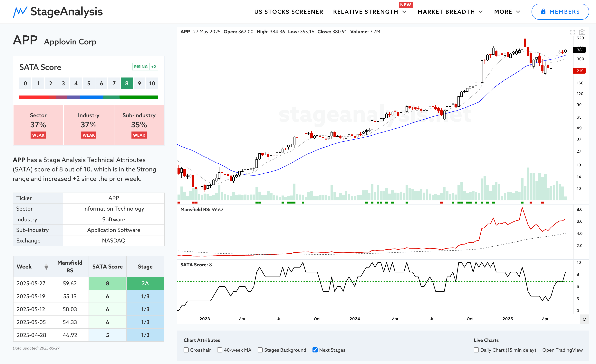
Task: Click the Industry 37% WEAK card
Action: tap(89, 125)
